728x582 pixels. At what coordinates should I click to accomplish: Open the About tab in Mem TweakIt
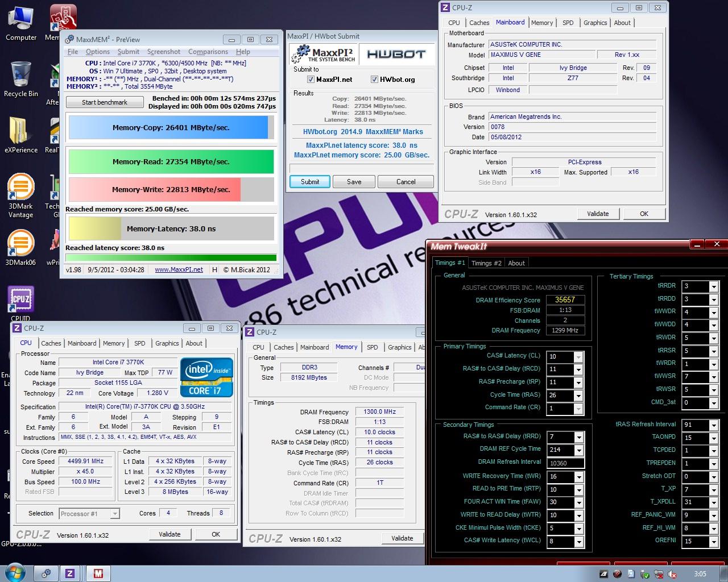(x=516, y=263)
